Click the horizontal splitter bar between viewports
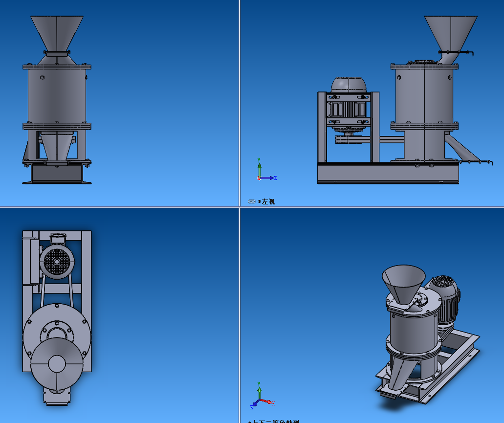This screenshot has width=504, height=423. click(x=122, y=207)
